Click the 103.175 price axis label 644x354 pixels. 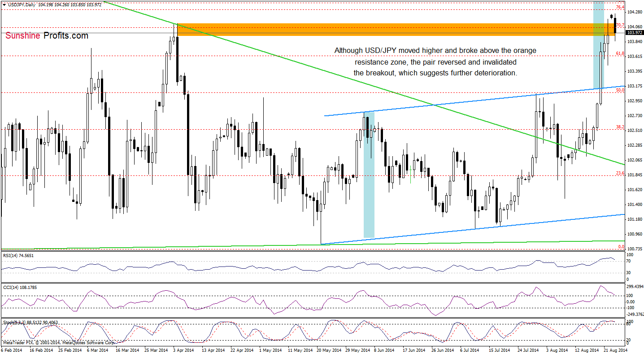tap(634, 86)
